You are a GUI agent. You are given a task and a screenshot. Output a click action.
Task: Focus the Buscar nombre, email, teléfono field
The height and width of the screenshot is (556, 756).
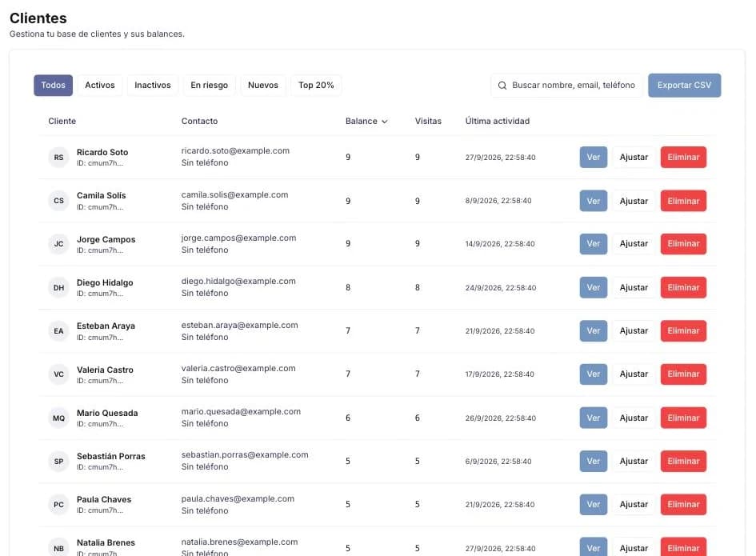566,86
